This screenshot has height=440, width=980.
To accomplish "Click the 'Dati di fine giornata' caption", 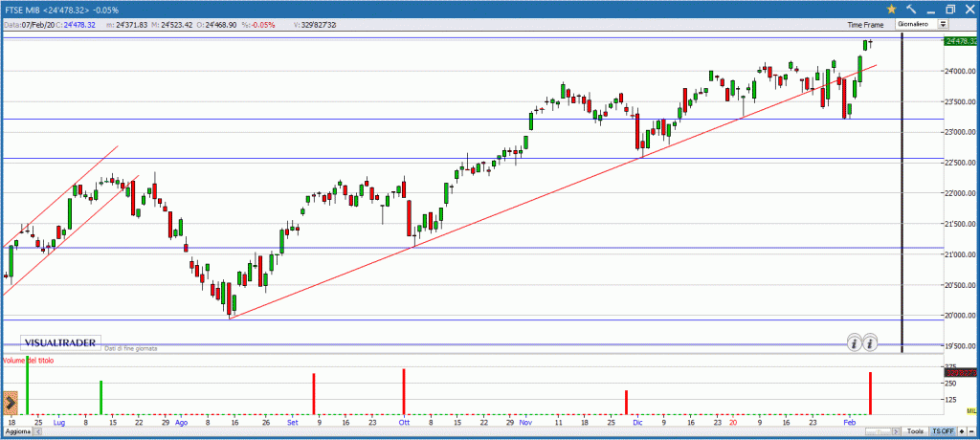I will click(130, 348).
